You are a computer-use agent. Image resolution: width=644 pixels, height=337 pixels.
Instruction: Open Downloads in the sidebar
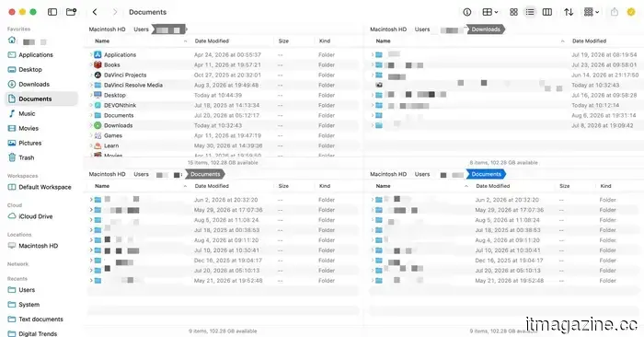click(x=34, y=85)
